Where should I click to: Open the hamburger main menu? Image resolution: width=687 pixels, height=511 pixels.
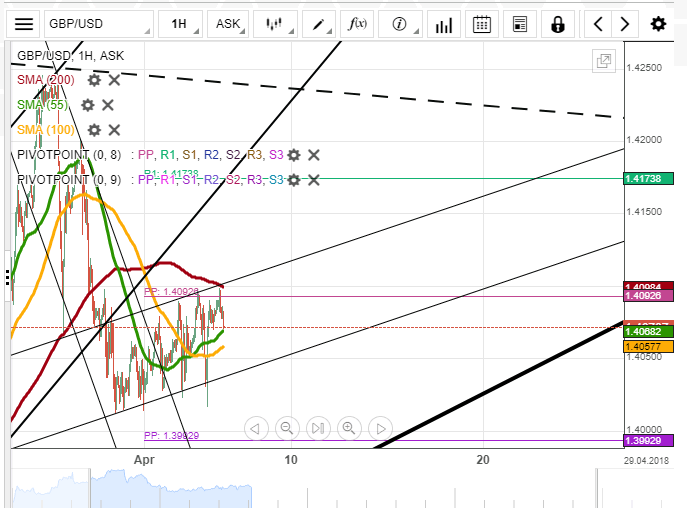point(24,24)
